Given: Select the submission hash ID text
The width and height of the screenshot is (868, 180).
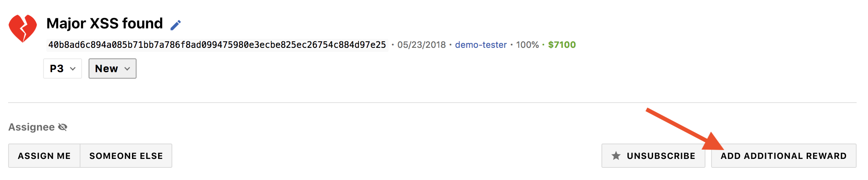Looking at the screenshot, I should pos(217,45).
